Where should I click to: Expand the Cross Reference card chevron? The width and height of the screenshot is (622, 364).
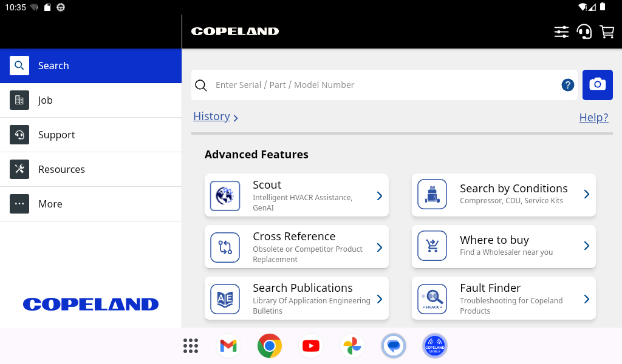pos(380,248)
